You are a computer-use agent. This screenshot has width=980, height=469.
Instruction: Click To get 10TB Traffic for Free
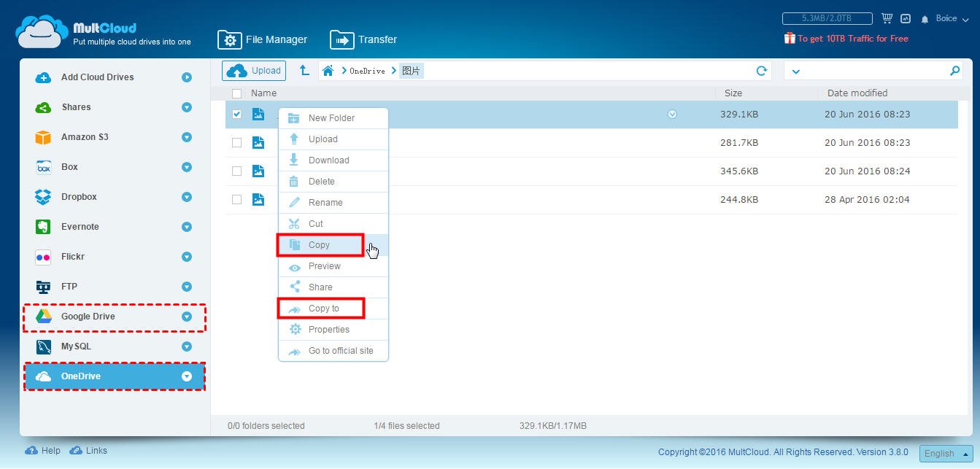pos(852,39)
